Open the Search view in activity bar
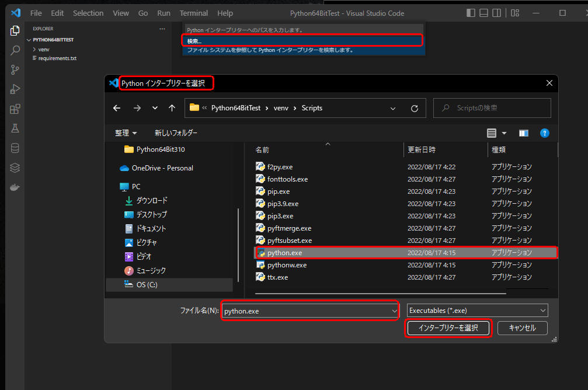 click(15, 50)
